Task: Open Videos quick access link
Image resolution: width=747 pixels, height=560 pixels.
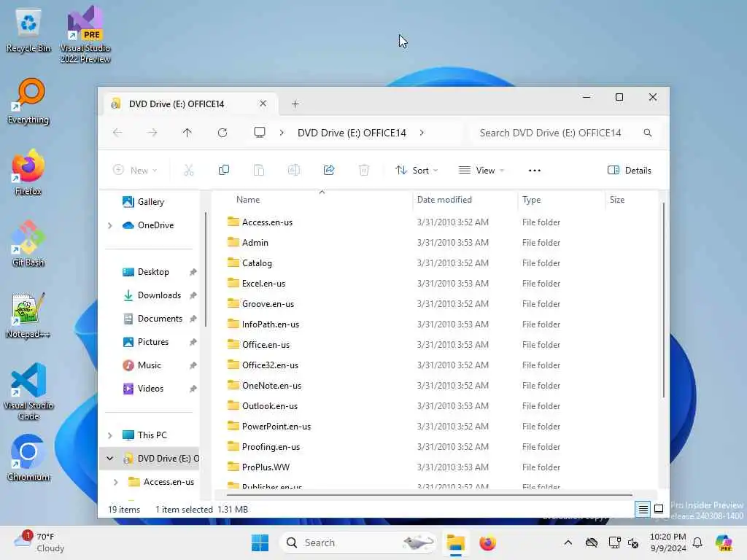Action: pyautogui.click(x=150, y=389)
